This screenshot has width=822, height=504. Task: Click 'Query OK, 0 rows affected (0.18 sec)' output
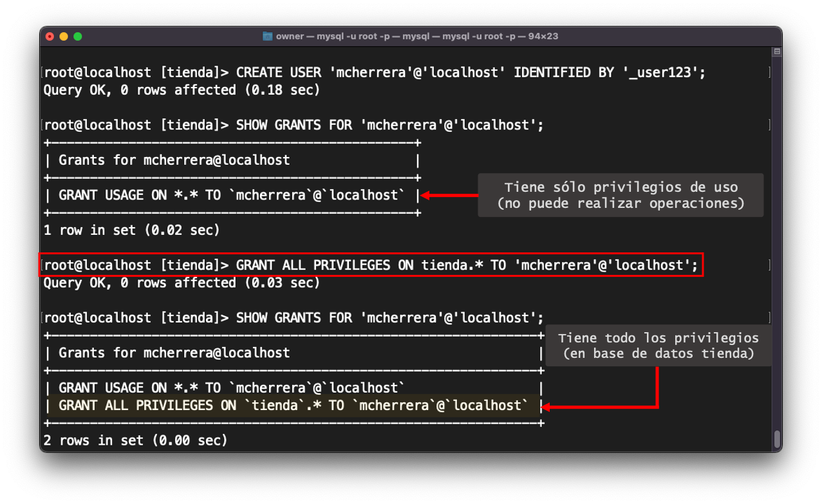(181, 90)
